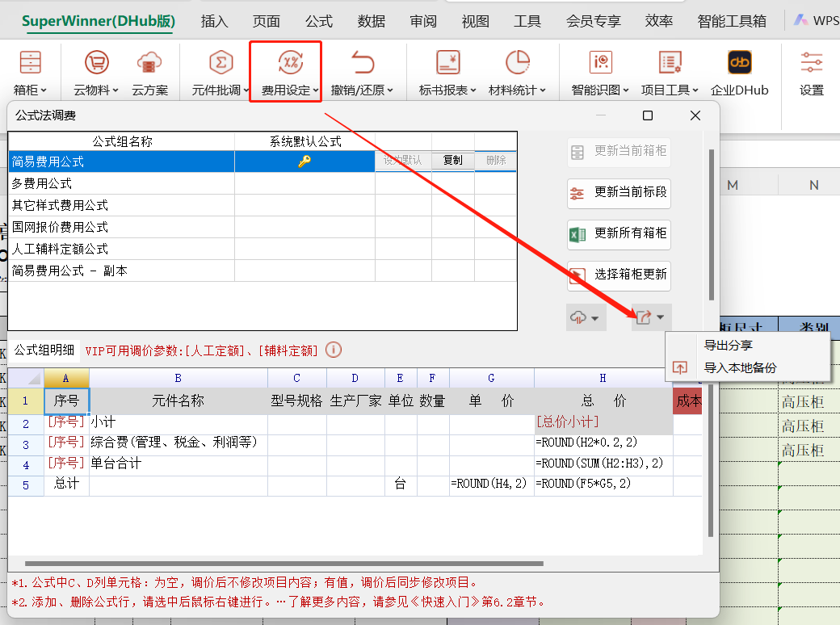Click the cloud upload/download icon
This screenshot has width=840, height=625.
578,317
